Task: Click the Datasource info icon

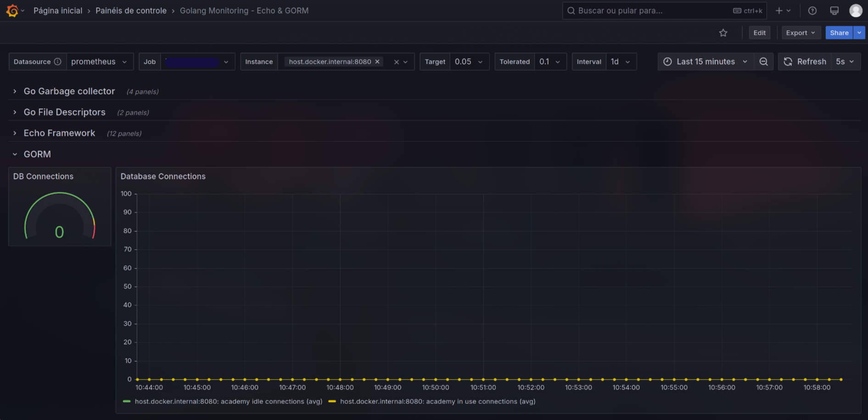Action: (57, 62)
